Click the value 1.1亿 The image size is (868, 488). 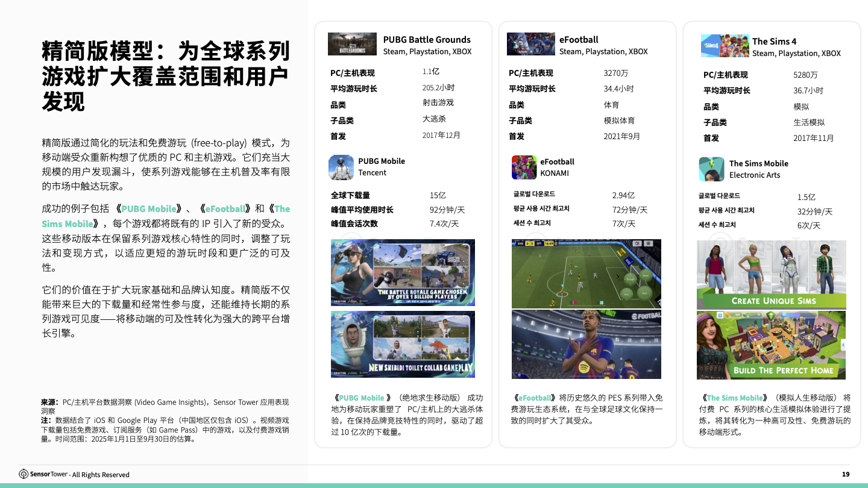tap(431, 72)
